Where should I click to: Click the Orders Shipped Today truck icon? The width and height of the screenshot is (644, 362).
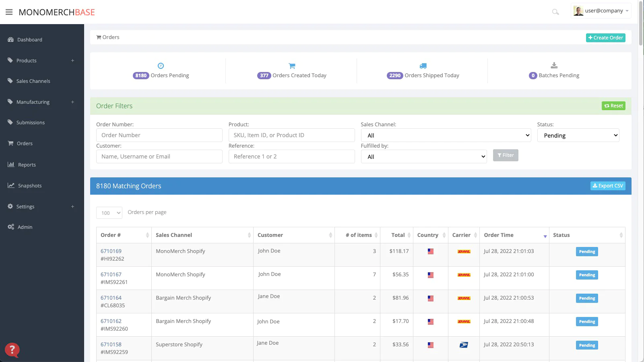(423, 66)
